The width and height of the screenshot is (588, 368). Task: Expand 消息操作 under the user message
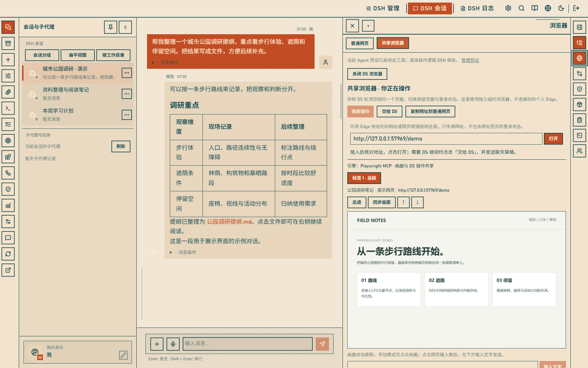point(165,63)
